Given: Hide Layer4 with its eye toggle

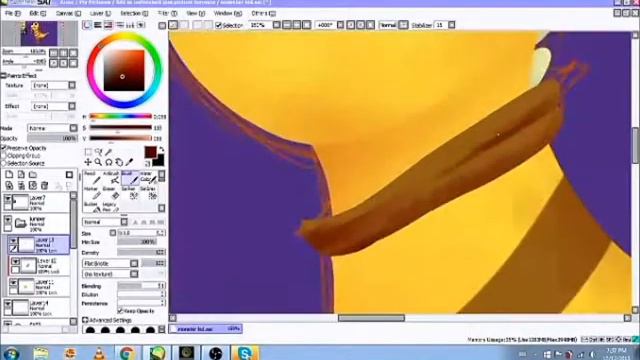Looking at the screenshot, I should [x=8, y=304].
